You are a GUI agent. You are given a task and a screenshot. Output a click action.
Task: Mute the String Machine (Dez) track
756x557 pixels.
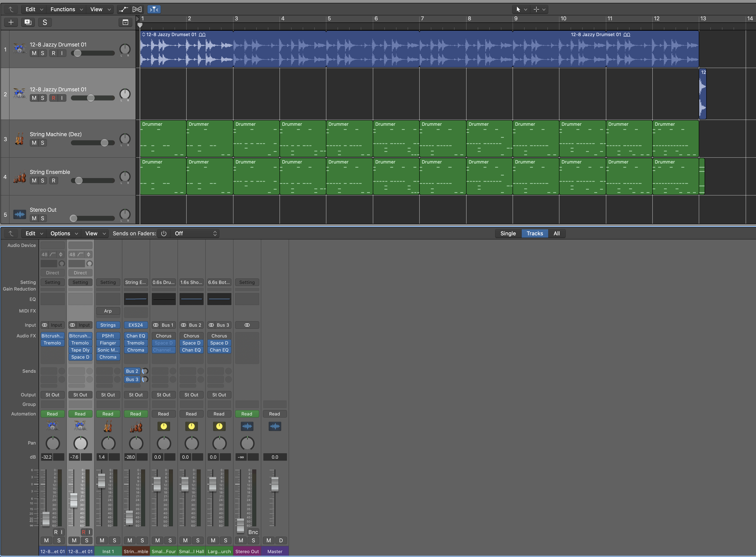(34, 143)
